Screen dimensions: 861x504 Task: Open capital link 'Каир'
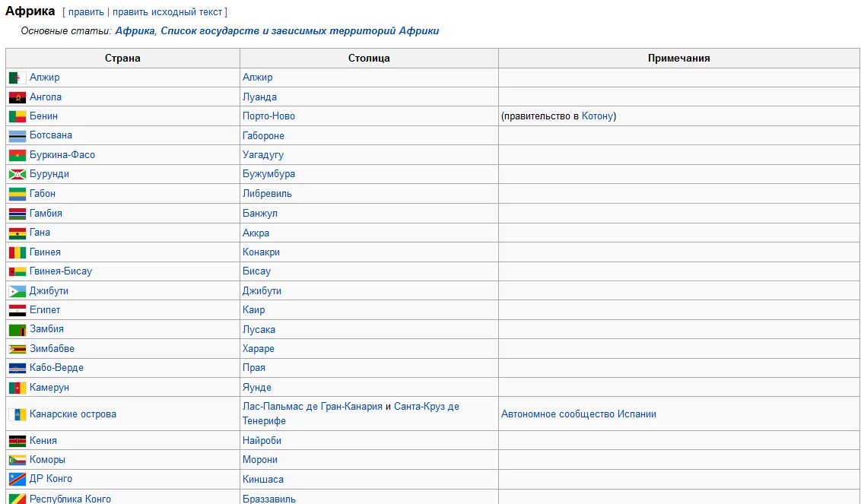click(254, 310)
